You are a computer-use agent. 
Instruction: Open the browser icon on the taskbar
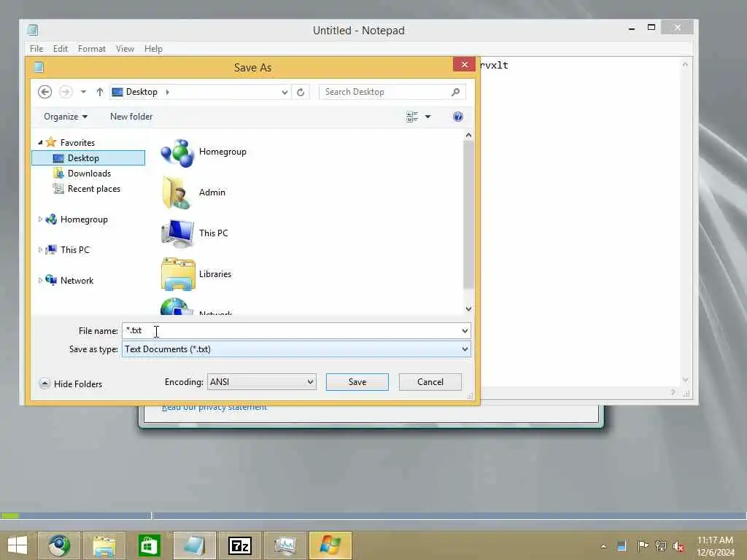[59, 545]
